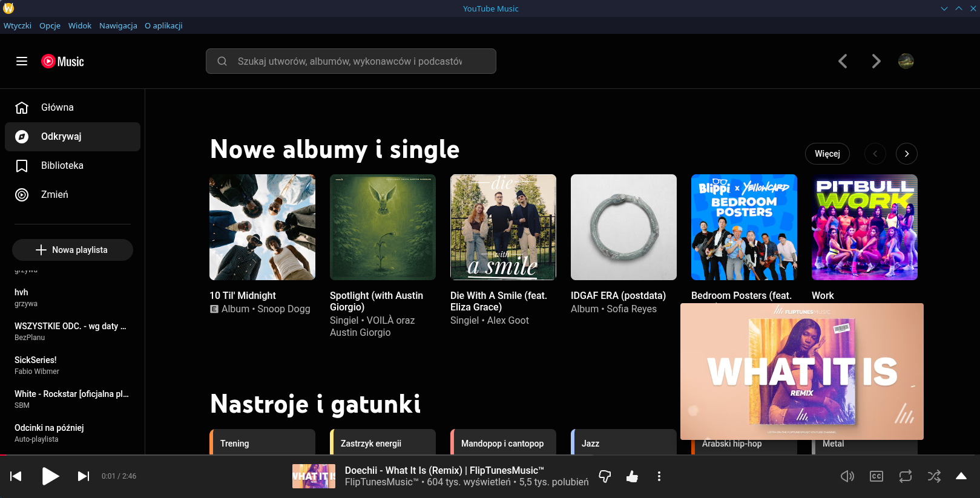The height and width of the screenshot is (498, 980).
Task: Open more actions for current song
Action: (x=659, y=476)
